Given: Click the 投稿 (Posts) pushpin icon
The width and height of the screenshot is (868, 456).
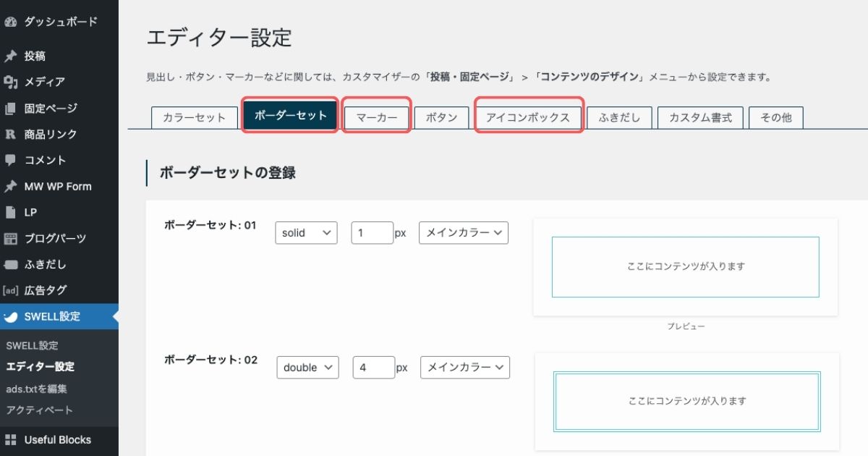Looking at the screenshot, I should [10, 56].
